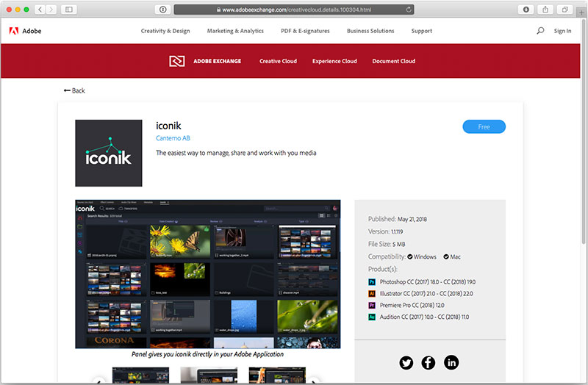Image resolution: width=588 pixels, height=385 pixels.
Task: Switch to the Document Cloud tab
Action: (393, 61)
